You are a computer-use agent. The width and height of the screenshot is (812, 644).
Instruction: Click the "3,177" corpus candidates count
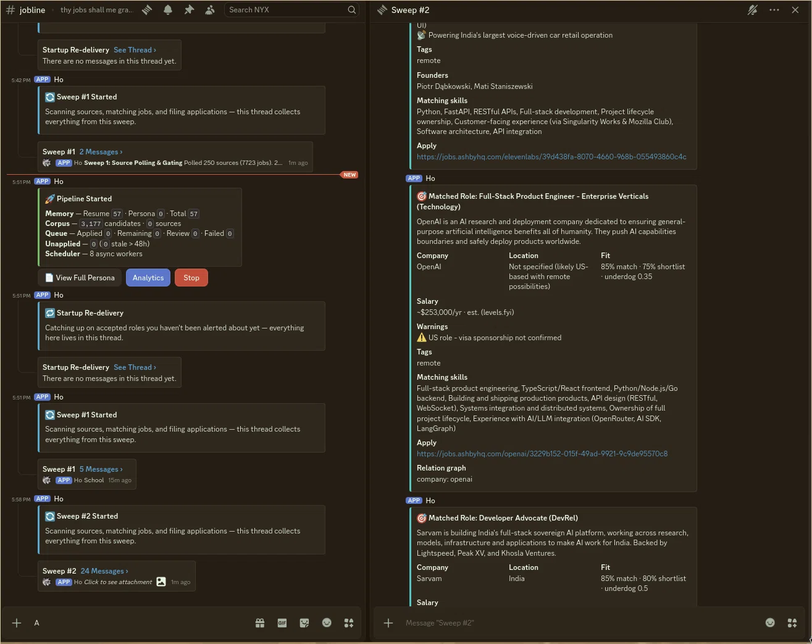pyautogui.click(x=91, y=224)
